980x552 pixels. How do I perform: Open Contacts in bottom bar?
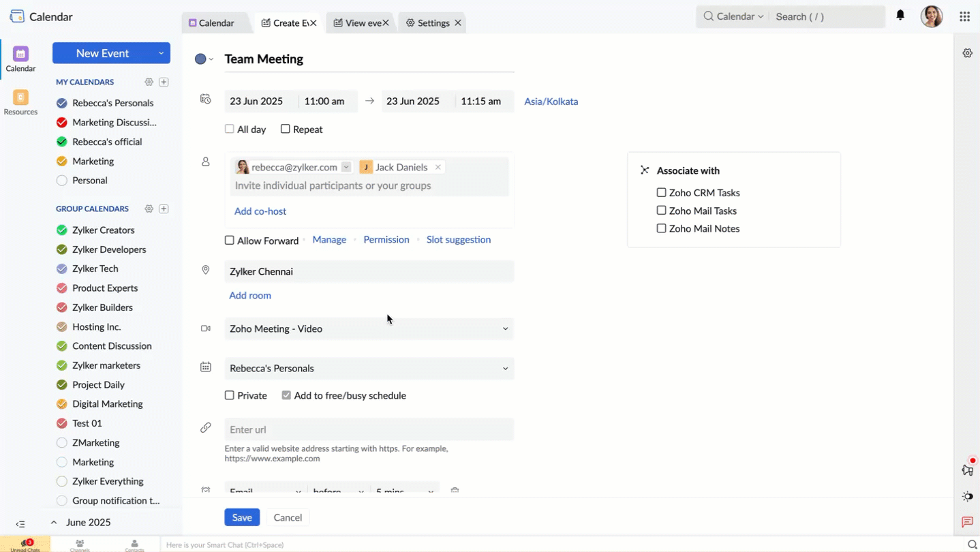(134, 545)
